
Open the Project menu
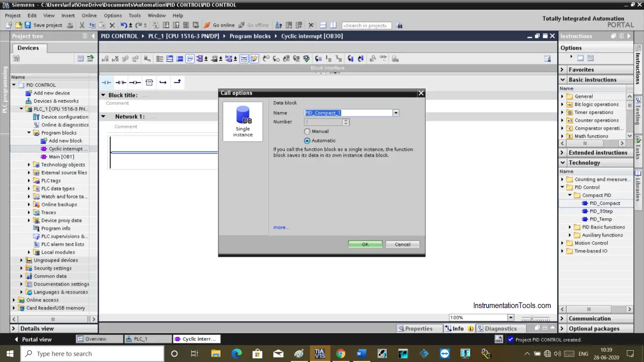tap(13, 15)
